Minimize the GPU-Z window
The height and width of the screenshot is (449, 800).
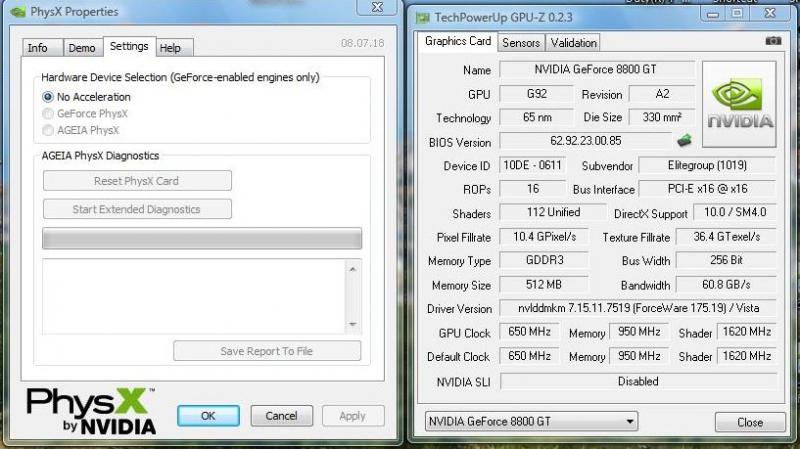tap(713, 14)
